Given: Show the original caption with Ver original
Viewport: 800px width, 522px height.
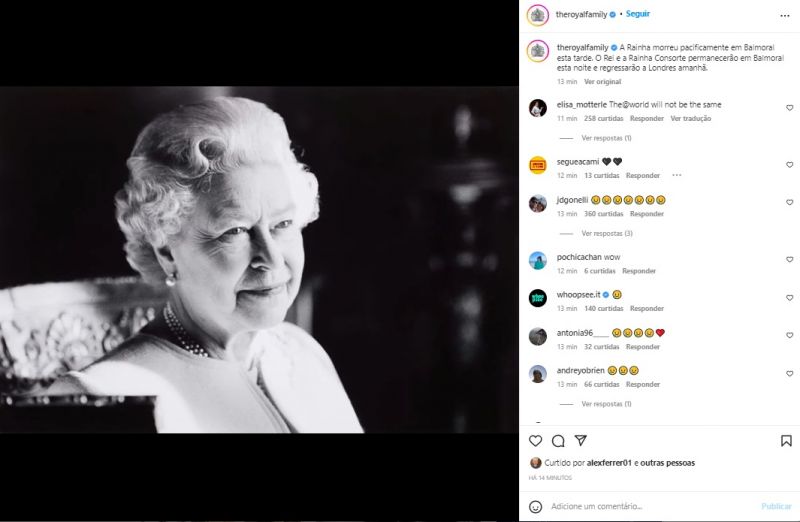Looking at the screenshot, I should [603, 82].
